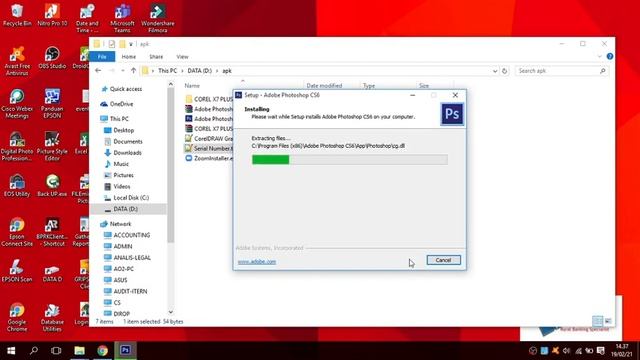Viewport: 640px width, 360px height.
Task: Select the ACCOUNTING network computer
Action: pyautogui.click(x=131, y=235)
